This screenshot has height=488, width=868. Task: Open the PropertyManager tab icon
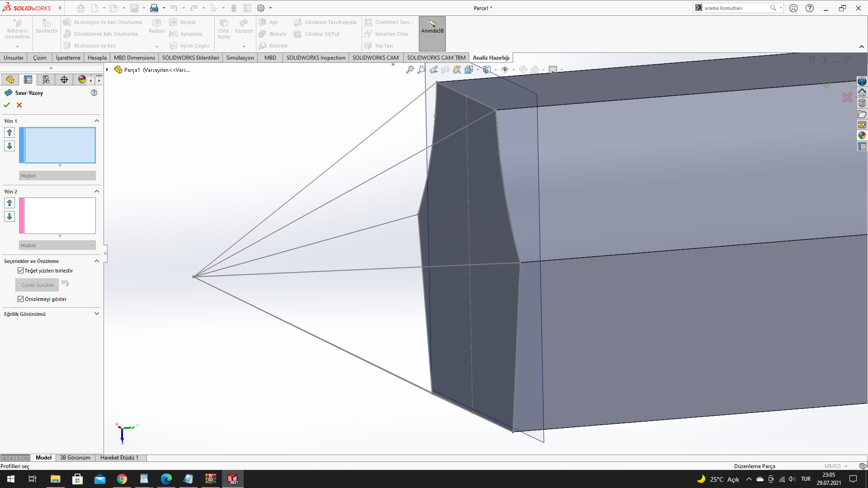point(28,80)
